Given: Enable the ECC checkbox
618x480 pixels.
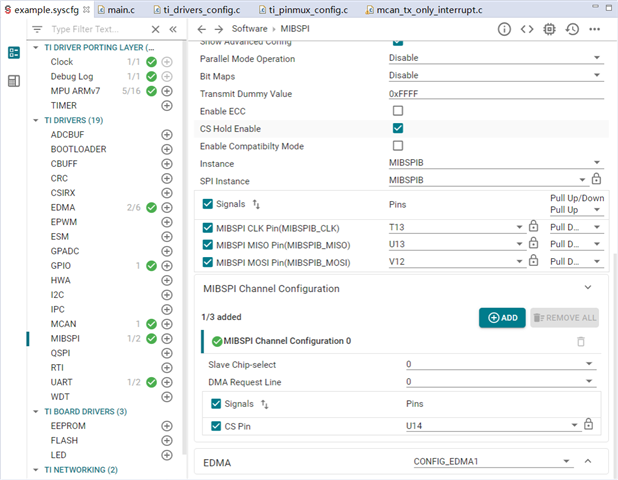Looking at the screenshot, I should [398, 111].
